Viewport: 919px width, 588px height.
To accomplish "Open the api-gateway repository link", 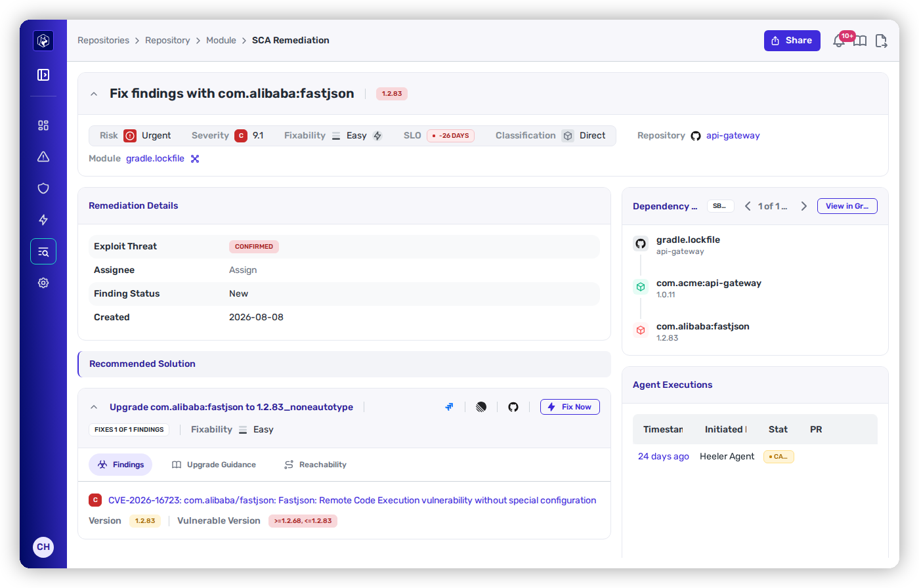I will 733,135.
